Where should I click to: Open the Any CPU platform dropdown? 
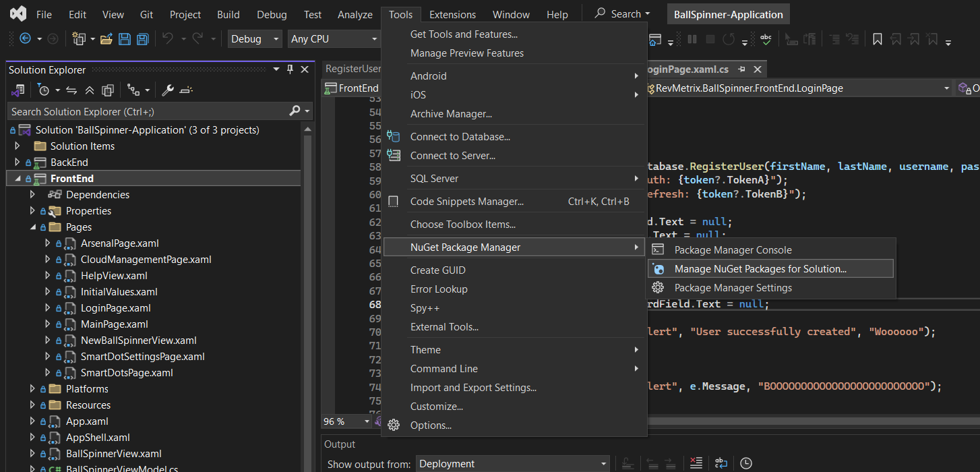tap(334, 39)
